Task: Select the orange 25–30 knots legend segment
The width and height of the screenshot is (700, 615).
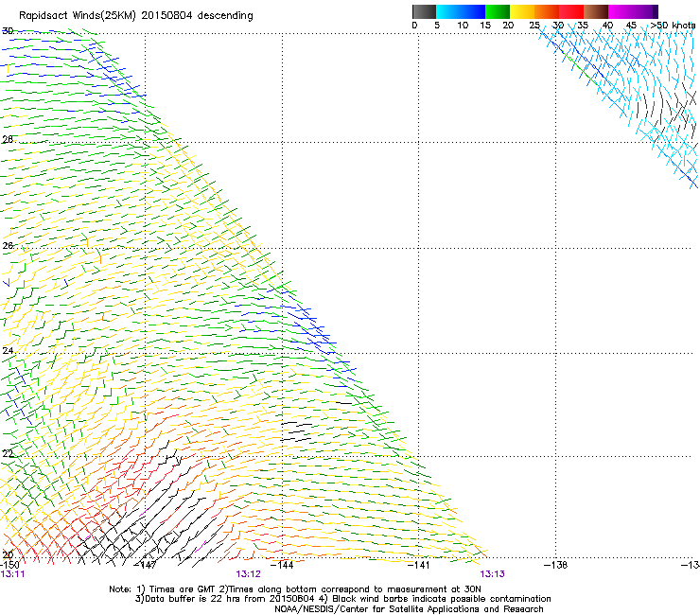Action: pos(547,11)
